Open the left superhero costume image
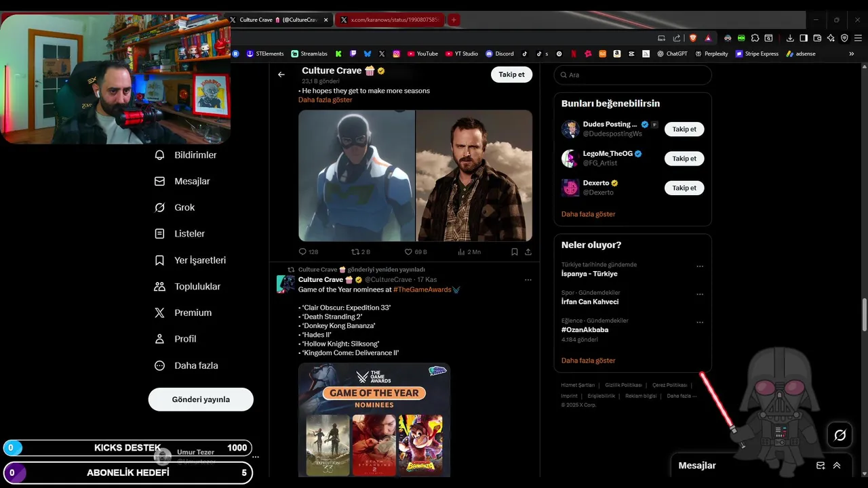The height and width of the screenshot is (488, 868). click(357, 176)
